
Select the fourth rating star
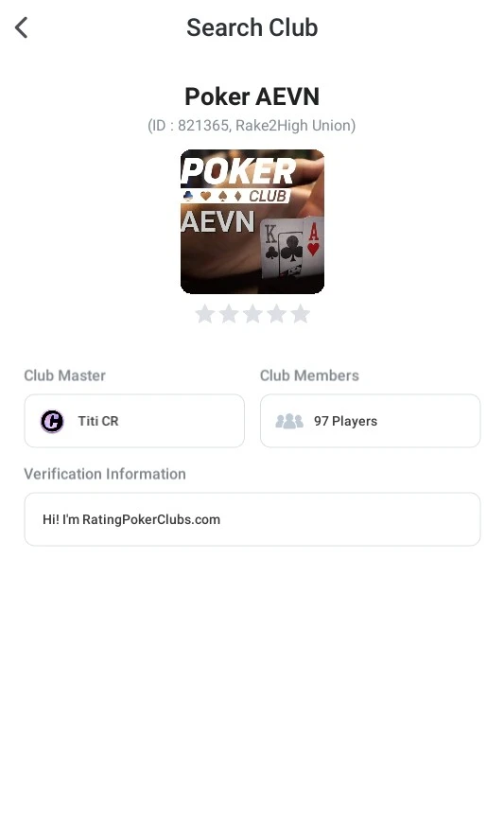point(276,314)
